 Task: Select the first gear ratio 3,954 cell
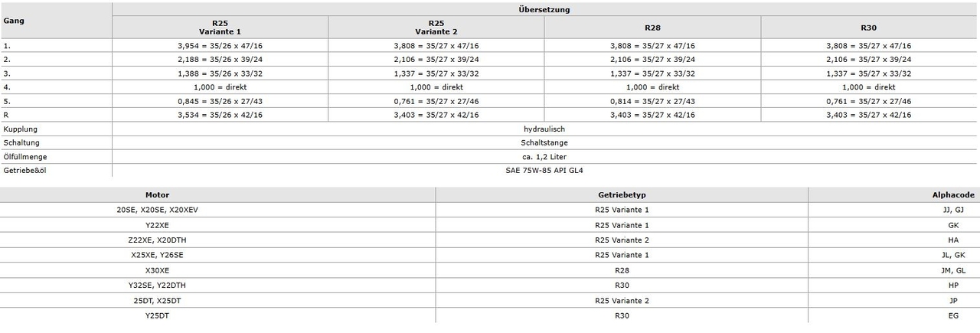220,46
